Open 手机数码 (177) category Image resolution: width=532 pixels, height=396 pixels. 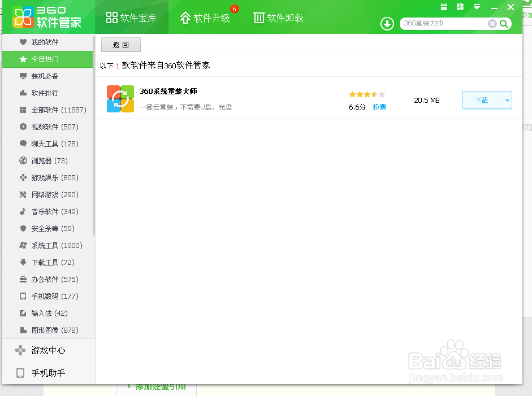[47, 297]
